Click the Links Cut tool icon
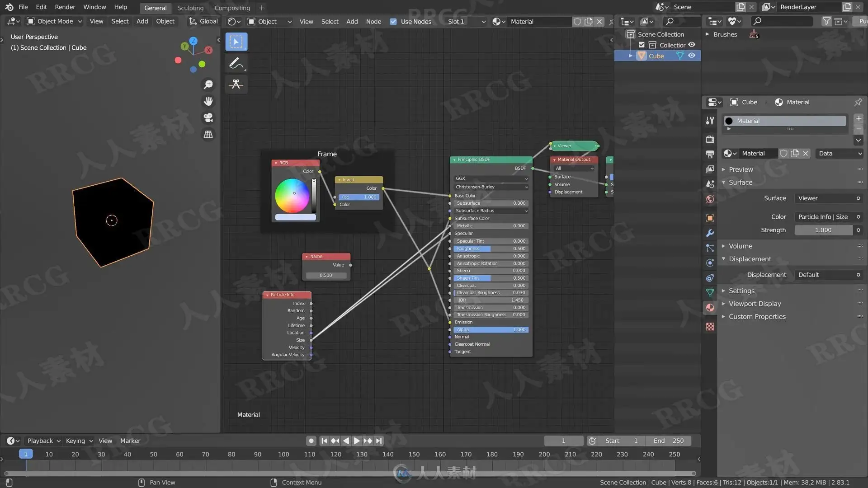 [236, 84]
